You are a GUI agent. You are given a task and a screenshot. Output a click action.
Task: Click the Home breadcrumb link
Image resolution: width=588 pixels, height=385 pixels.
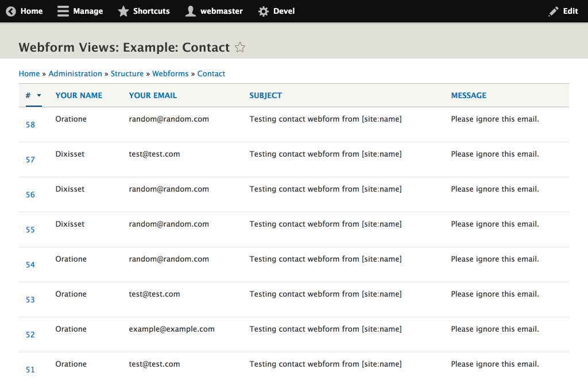click(x=29, y=74)
